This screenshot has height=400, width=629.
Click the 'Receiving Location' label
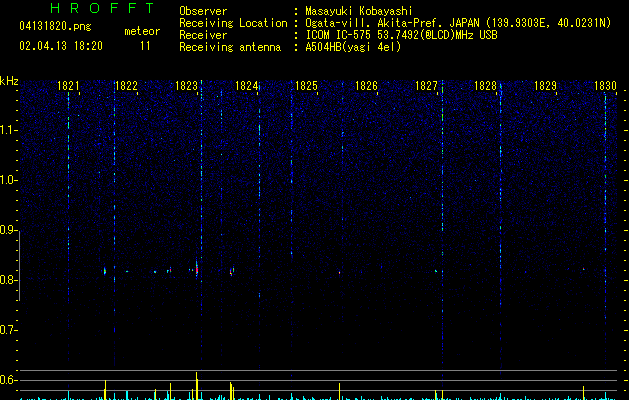pos(233,23)
